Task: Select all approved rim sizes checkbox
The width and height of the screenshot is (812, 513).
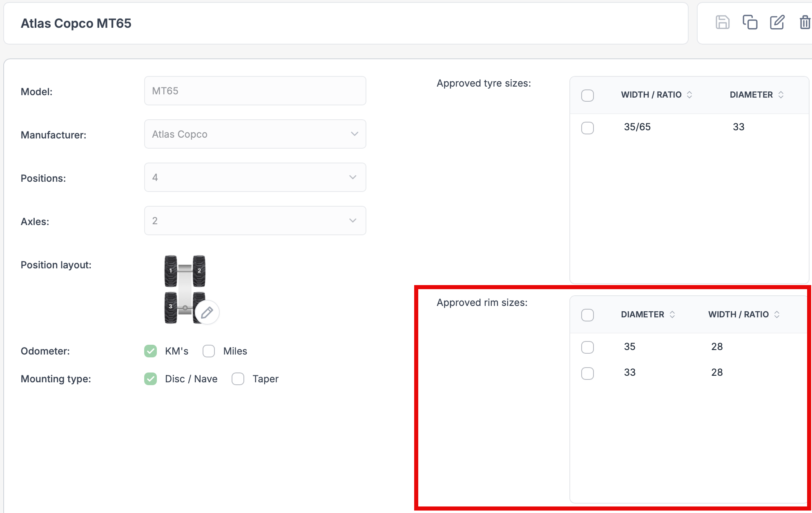Action: click(587, 315)
